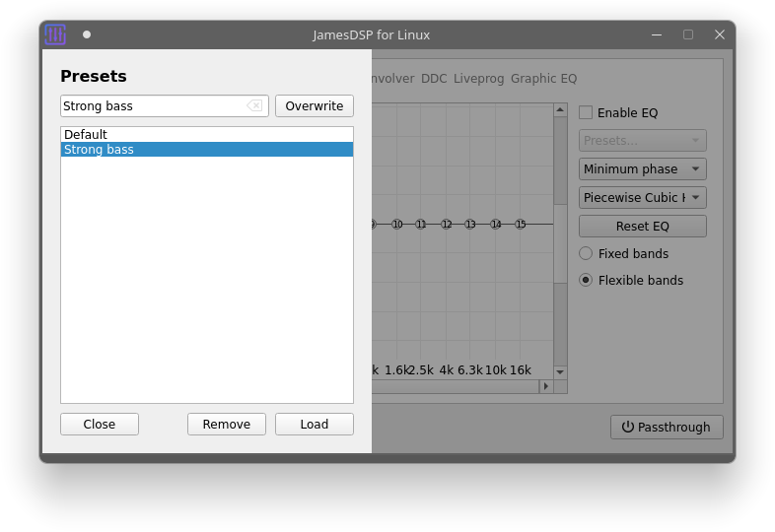
Task: Click the EQ graph scroll up arrow
Action: click(560, 109)
